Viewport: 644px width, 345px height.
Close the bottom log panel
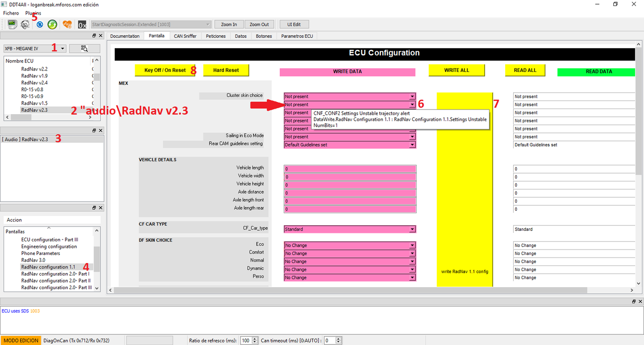[640, 301]
